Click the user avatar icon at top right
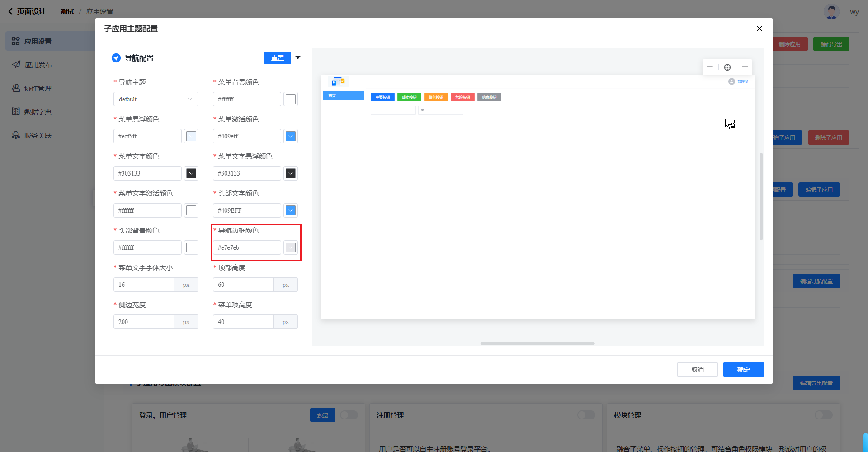868x452 pixels. pyautogui.click(x=831, y=12)
